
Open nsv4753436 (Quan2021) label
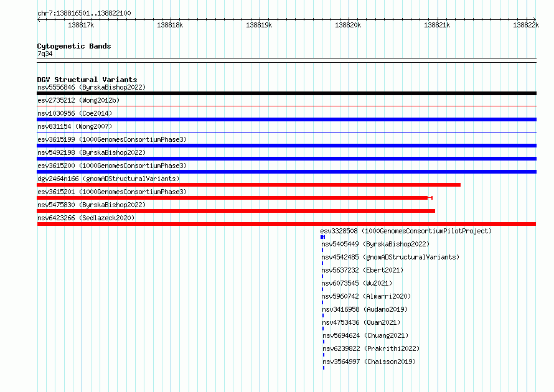pos(361,322)
